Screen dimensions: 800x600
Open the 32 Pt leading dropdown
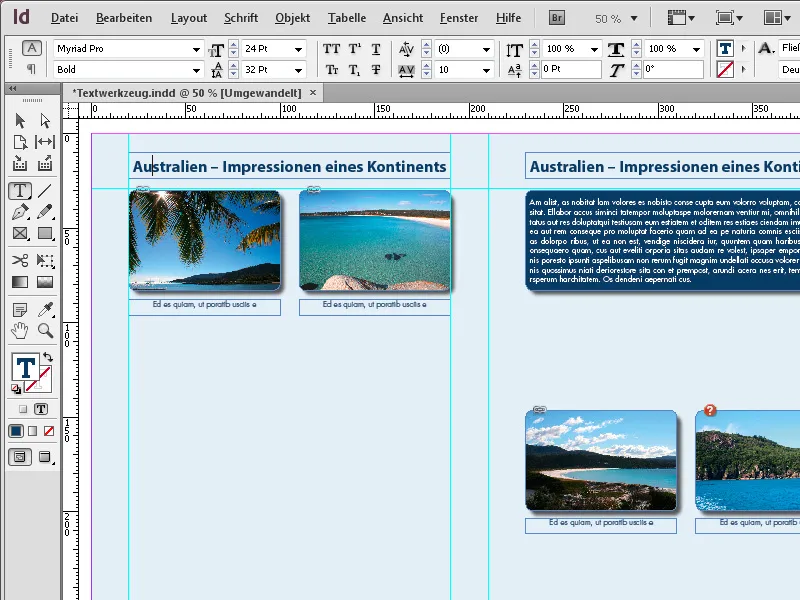click(298, 70)
